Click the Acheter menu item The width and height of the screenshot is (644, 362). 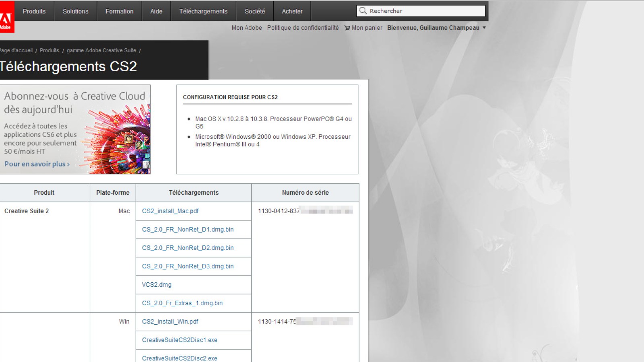(x=292, y=11)
